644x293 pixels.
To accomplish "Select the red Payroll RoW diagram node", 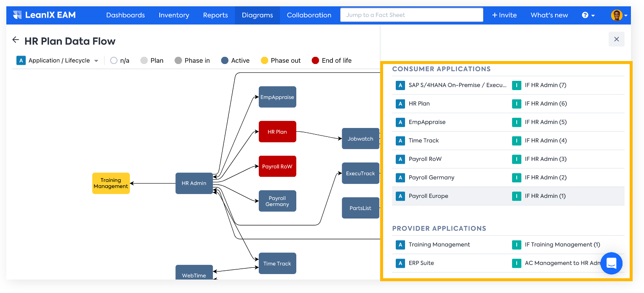I will click(277, 166).
